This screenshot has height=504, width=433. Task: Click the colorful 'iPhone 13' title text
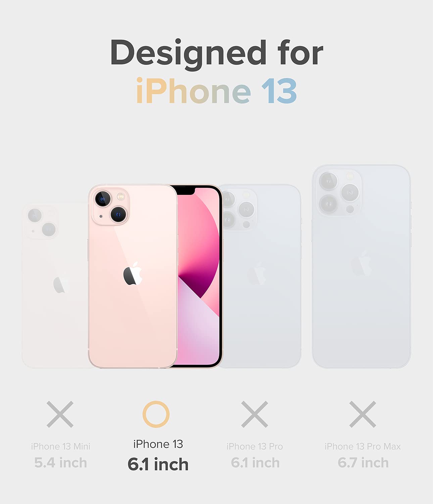[216, 91]
